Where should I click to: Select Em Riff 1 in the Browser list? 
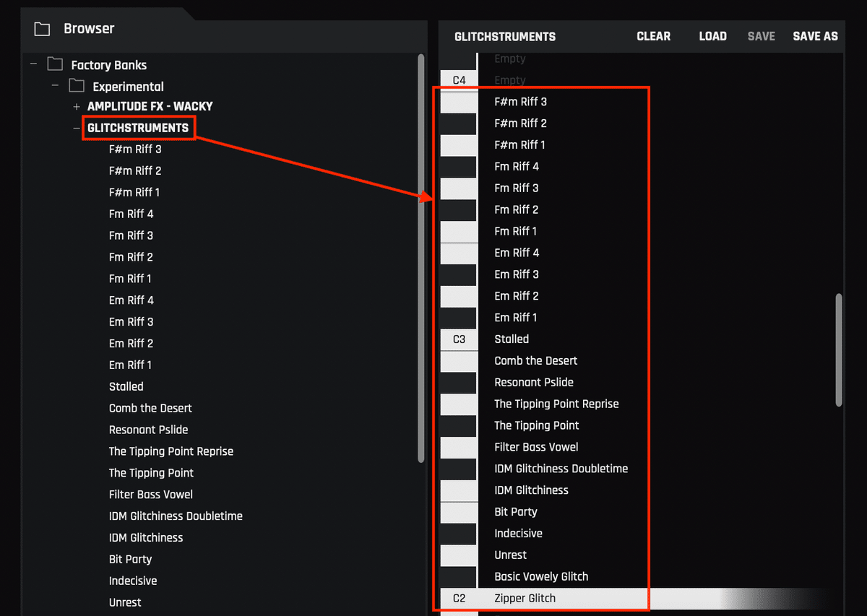pyautogui.click(x=131, y=365)
